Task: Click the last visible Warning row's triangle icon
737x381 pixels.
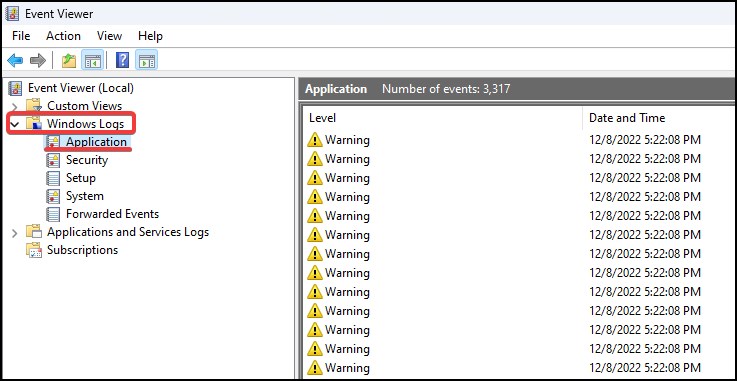Action: tap(314, 368)
